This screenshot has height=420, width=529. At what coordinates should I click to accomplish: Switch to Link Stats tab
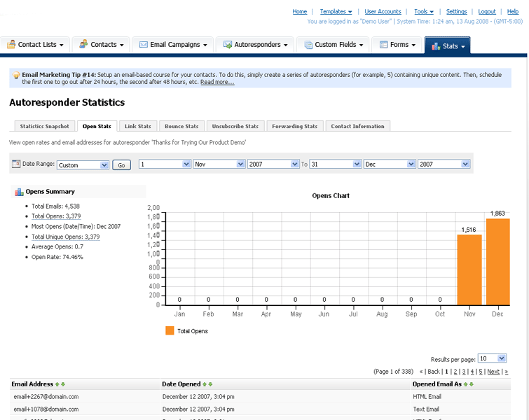pos(137,126)
